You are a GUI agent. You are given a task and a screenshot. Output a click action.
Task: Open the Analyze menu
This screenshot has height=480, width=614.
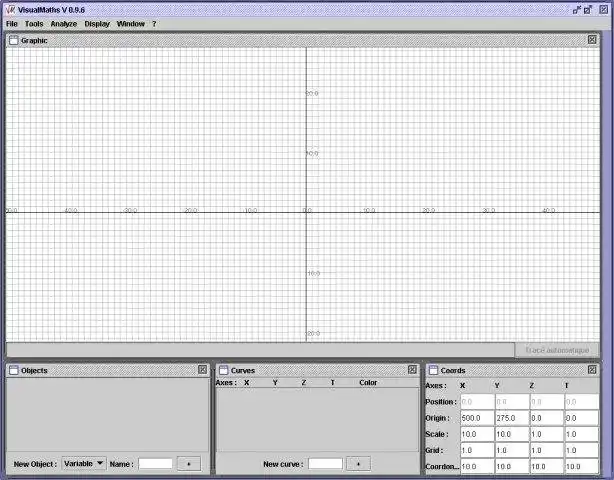click(64, 24)
